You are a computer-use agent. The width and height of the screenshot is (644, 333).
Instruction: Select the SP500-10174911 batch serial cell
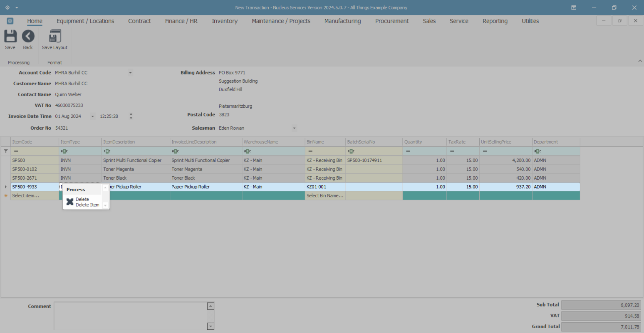(x=374, y=160)
